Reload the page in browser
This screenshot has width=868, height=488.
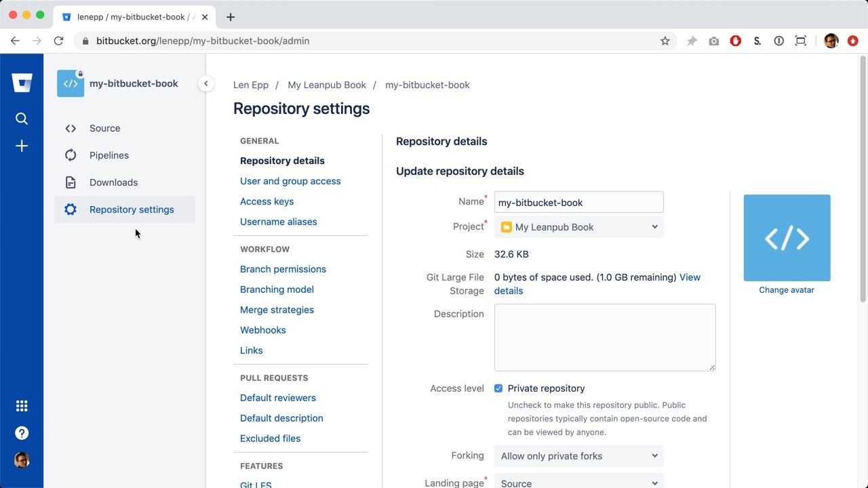[58, 41]
